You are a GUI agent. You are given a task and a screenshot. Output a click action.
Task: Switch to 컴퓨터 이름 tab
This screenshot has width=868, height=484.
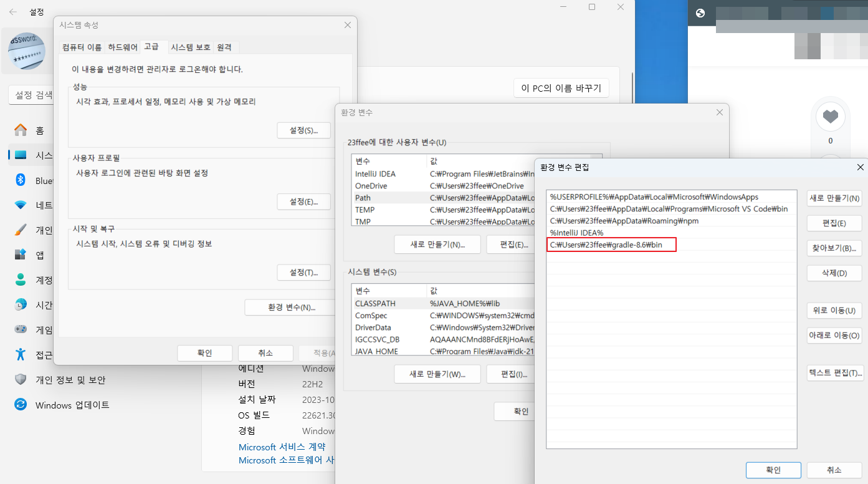[82, 47]
